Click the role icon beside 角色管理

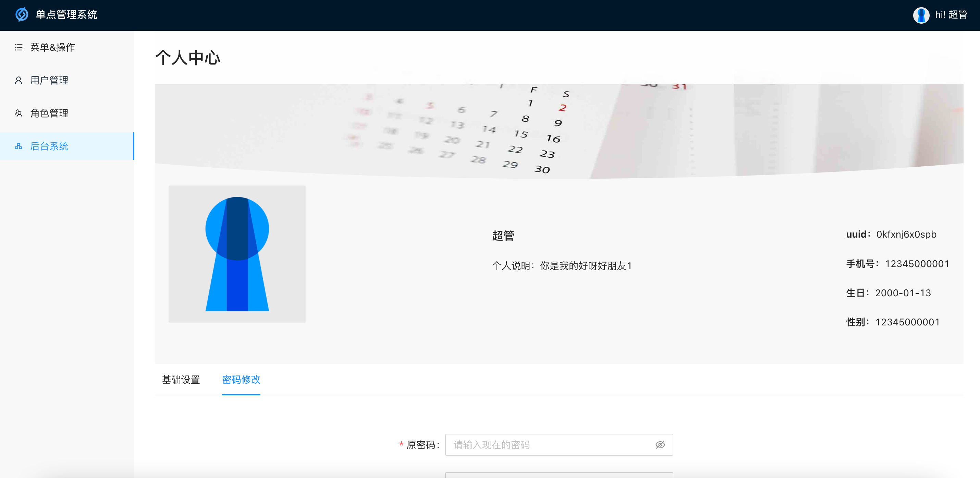pos(18,113)
